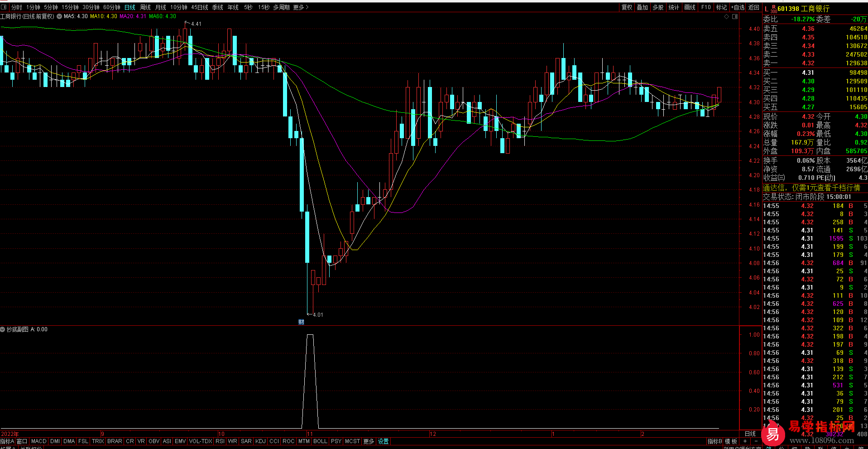Select the 10分钟 period
The height and width of the screenshot is (449, 868).
point(179,7)
